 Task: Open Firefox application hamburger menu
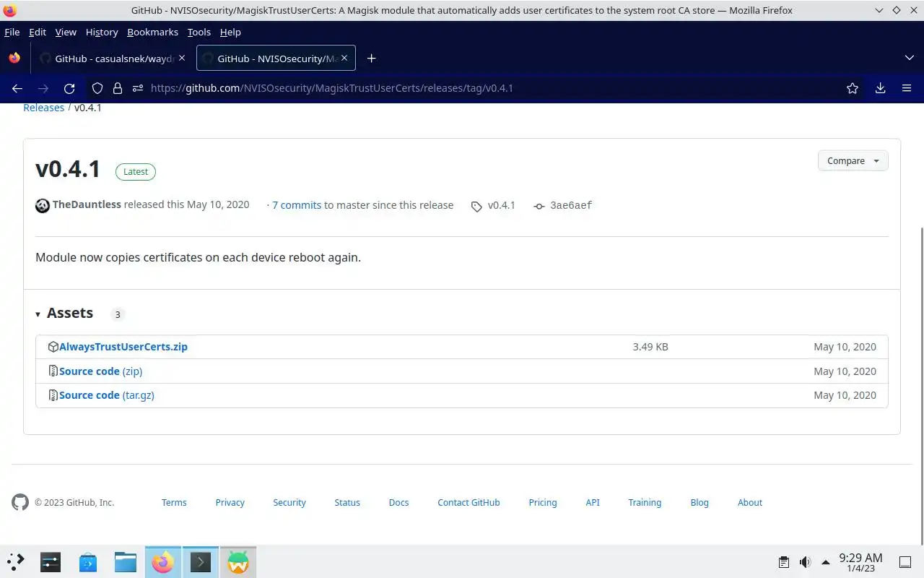pos(907,88)
